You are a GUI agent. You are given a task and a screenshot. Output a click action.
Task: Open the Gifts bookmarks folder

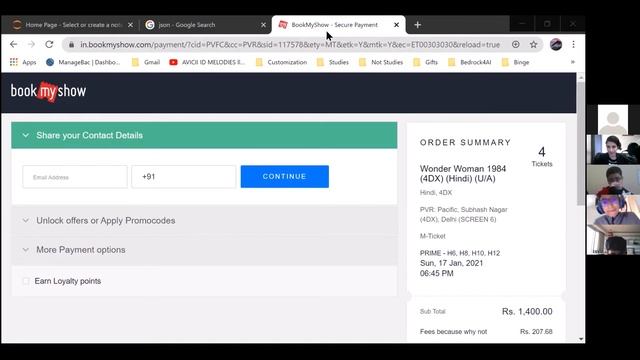[425, 62]
